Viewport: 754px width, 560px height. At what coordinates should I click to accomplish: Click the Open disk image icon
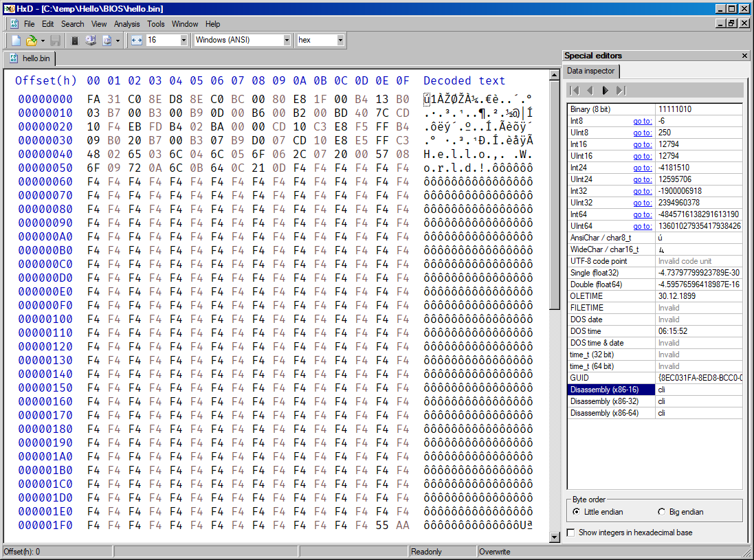(x=107, y=41)
